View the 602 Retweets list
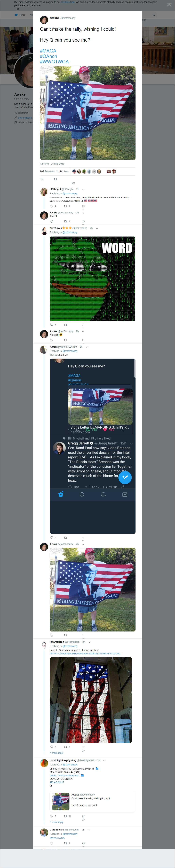 [47, 171]
